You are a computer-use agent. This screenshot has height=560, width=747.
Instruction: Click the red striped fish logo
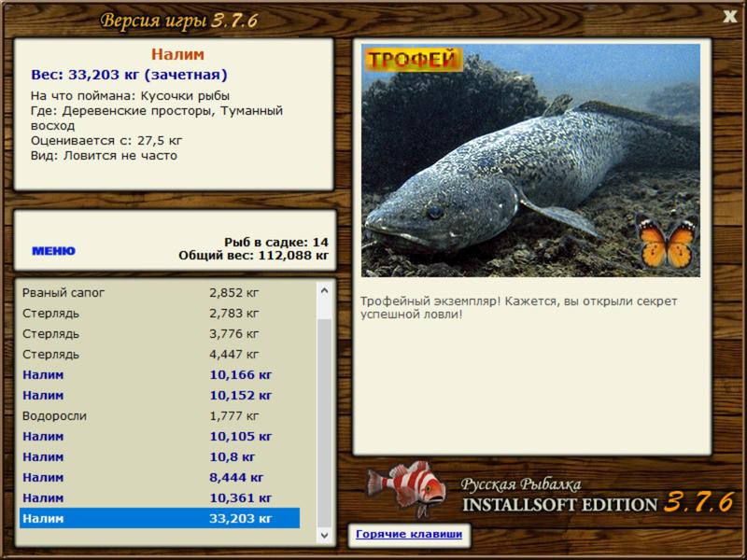point(406,487)
